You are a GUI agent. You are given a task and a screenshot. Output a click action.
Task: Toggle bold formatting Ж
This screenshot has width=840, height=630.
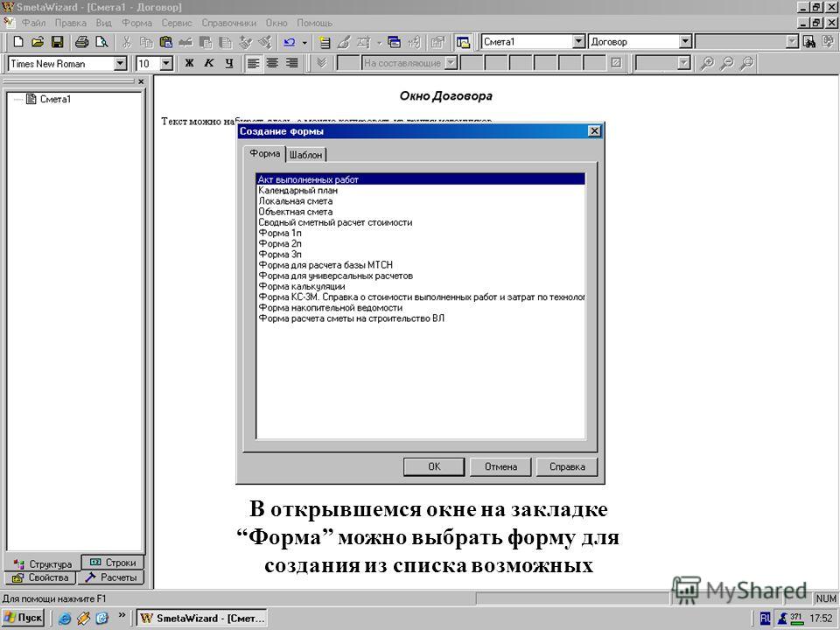[x=189, y=63]
